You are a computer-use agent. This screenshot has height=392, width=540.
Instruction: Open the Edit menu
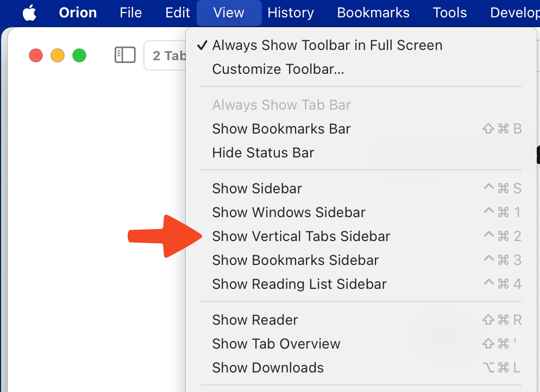point(177,12)
